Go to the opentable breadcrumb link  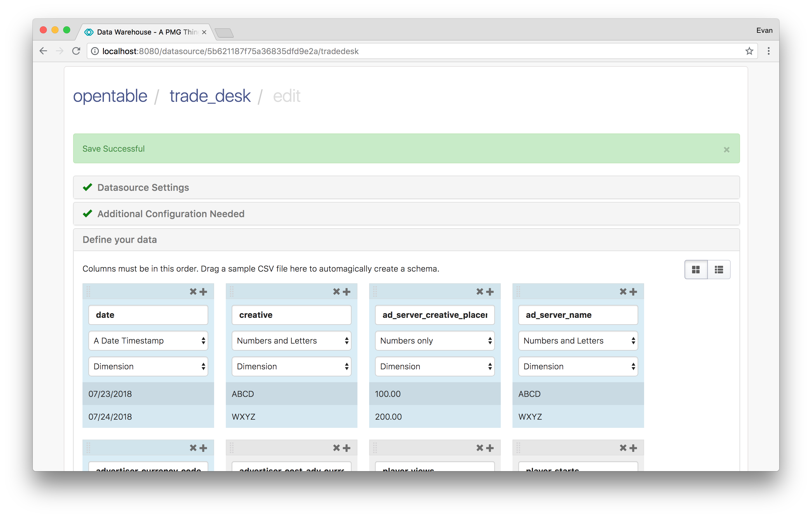coord(110,96)
